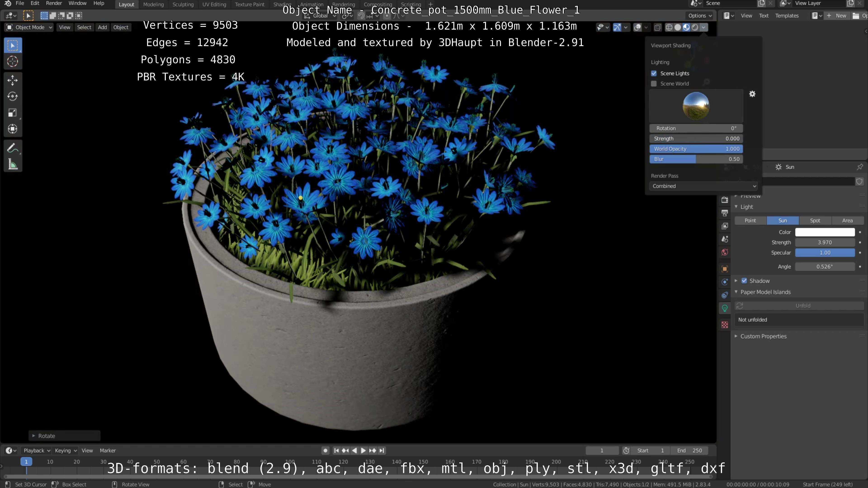The width and height of the screenshot is (868, 488).
Task: Play the timeline animation forward
Action: coord(363,451)
